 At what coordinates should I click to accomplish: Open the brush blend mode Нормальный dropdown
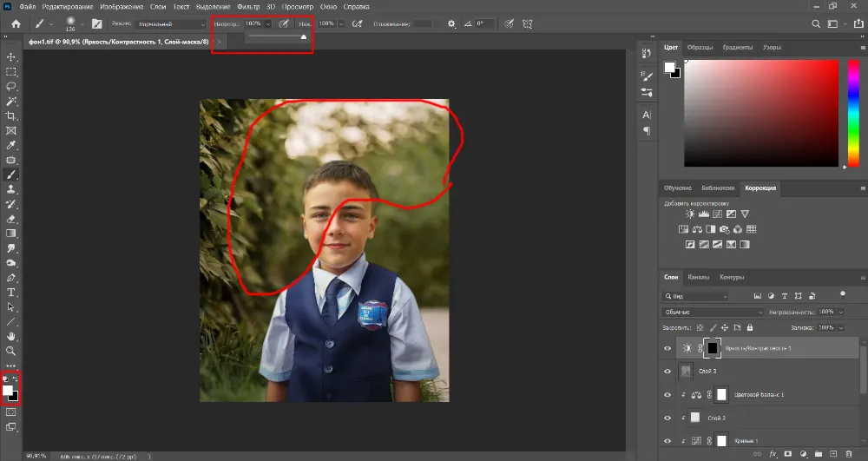[170, 23]
